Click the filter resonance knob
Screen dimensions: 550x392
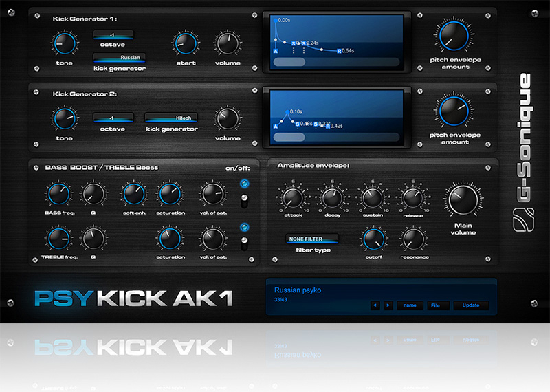(412, 239)
